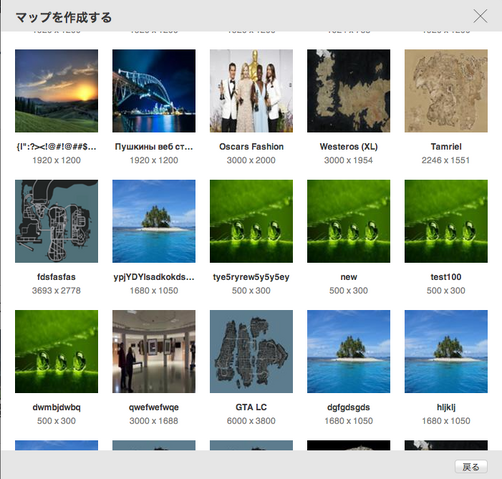Close the マップを作成する dialog
The width and height of the screenshot is (502, 479).
(480, 16)
